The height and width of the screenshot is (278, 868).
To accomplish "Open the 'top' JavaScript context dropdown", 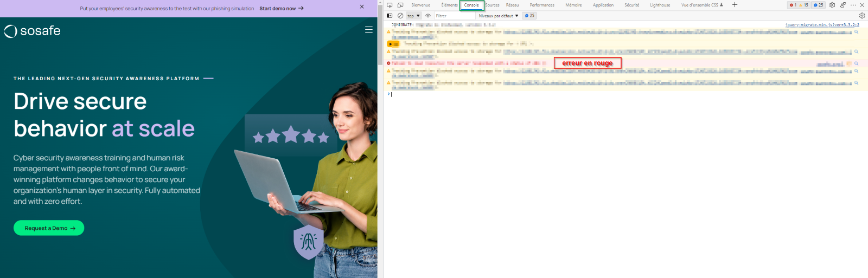I will [x=414, y=16].
